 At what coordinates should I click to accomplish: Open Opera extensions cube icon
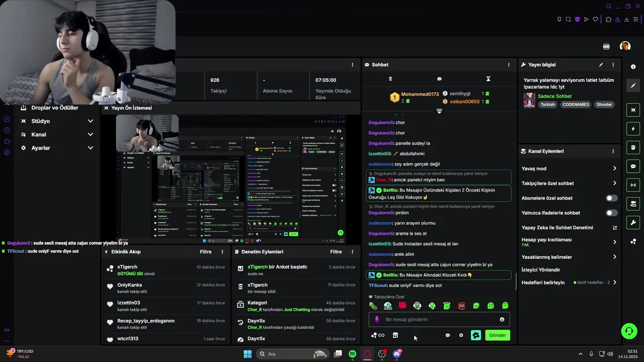click(608, 20)
